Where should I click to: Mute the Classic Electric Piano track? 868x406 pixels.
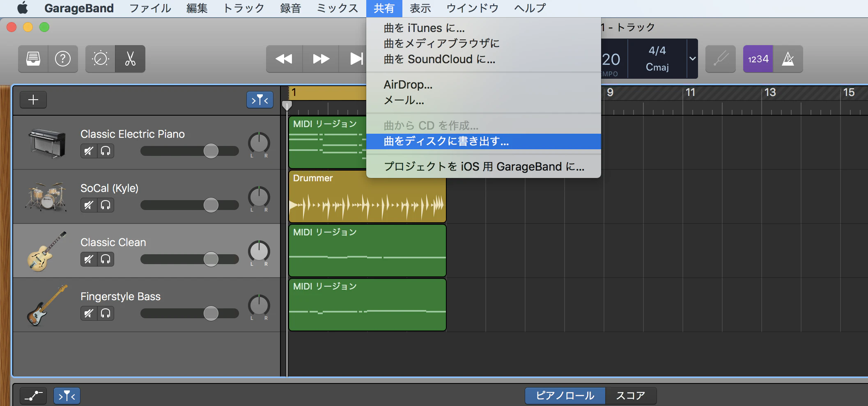(89, 151)
